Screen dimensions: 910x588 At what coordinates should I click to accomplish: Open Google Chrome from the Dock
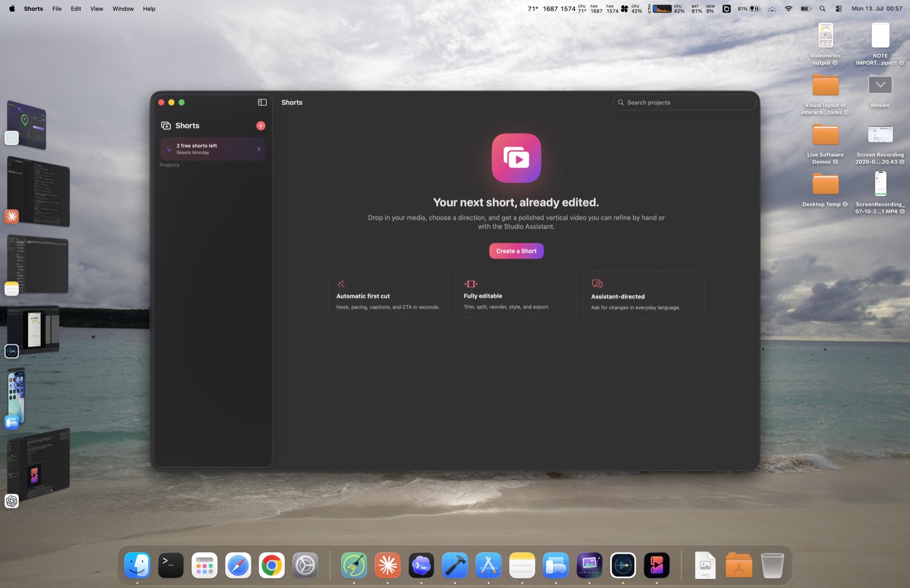(271, 565)
